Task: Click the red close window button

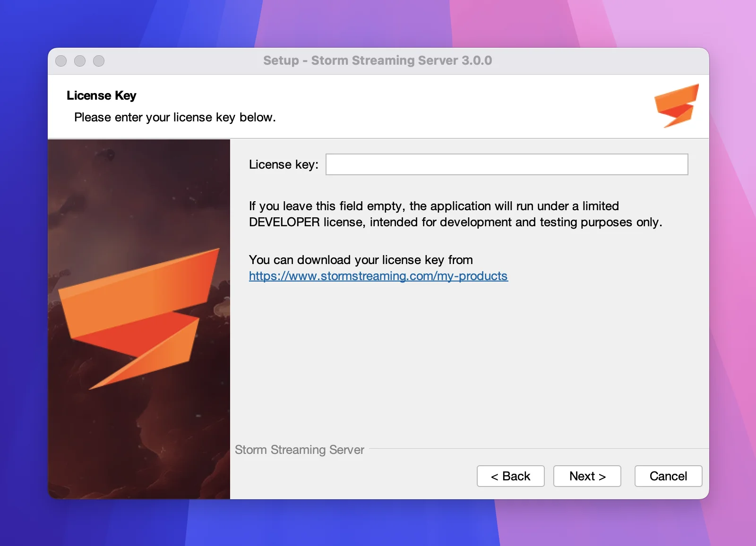Action: point(61,61)
